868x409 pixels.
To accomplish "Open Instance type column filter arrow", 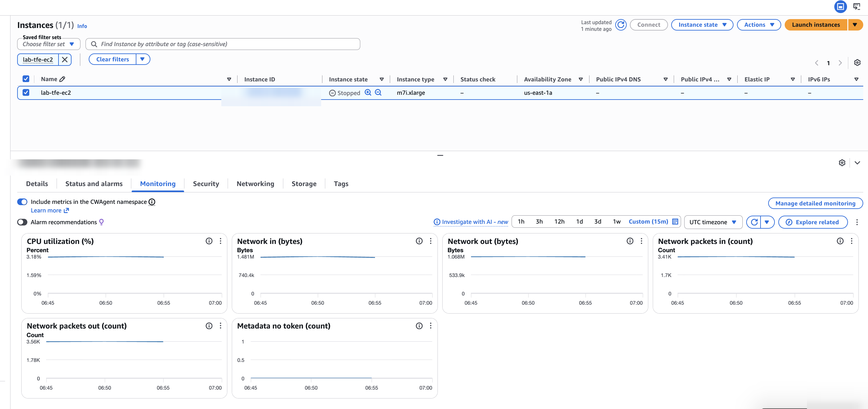I will pos(445,79).
